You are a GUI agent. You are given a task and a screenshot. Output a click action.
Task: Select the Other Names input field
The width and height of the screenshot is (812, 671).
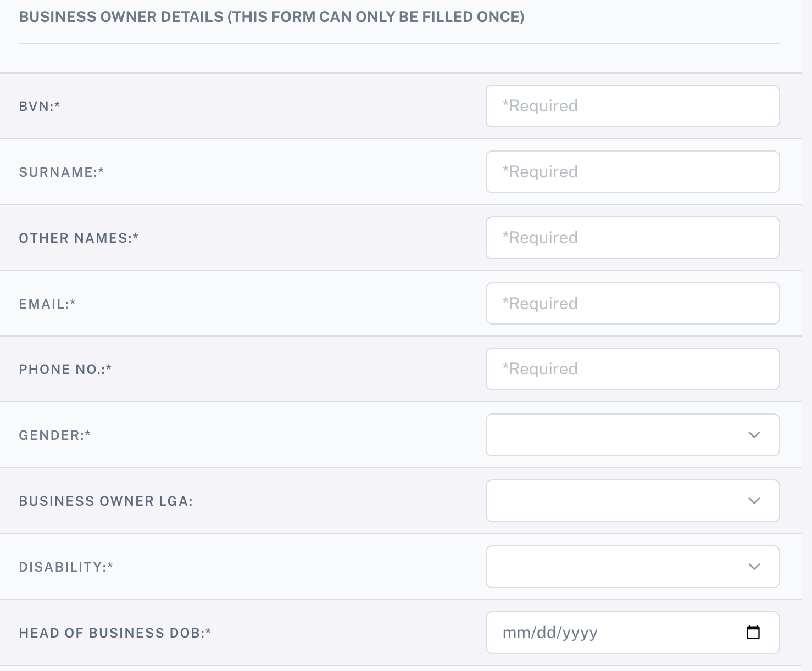point(632,238)
